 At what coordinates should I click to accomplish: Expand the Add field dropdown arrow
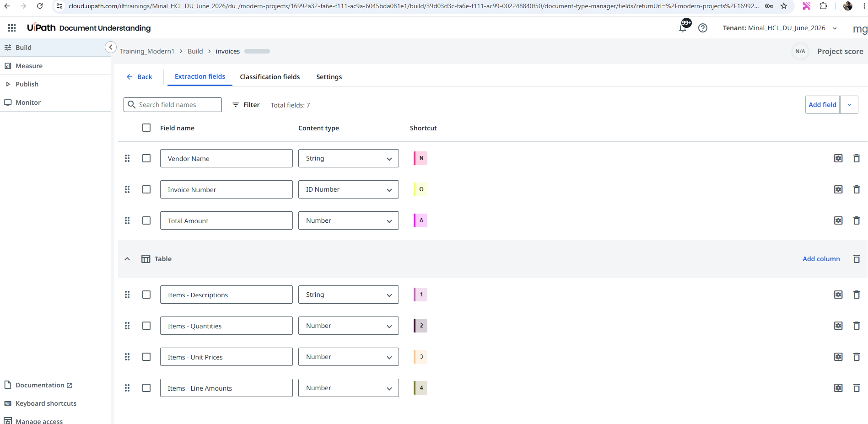pos(849,105)
